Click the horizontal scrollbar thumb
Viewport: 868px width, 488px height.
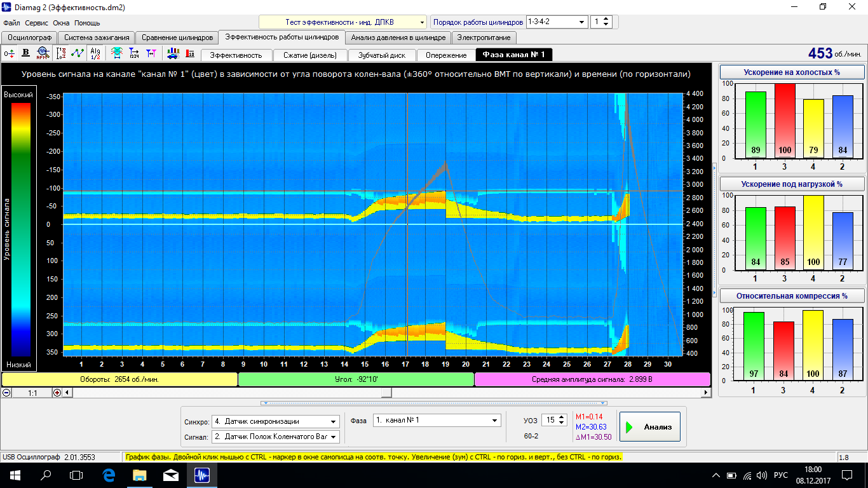click(385, 393)
